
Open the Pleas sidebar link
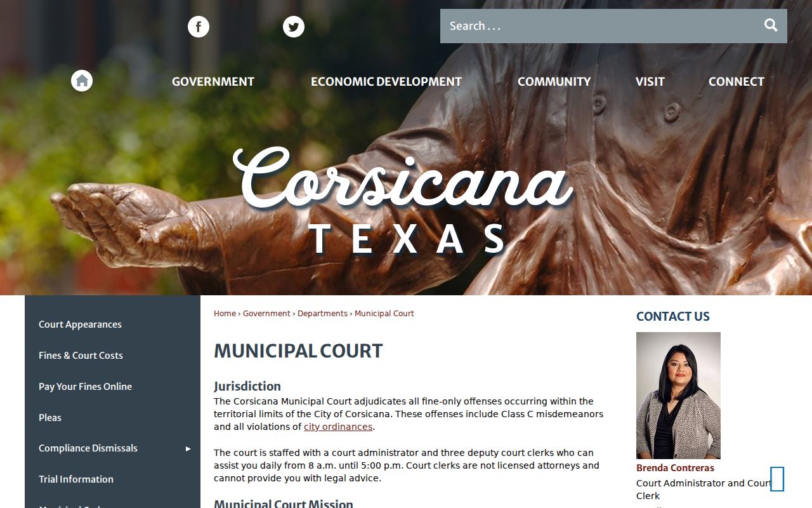pos(50,418)
